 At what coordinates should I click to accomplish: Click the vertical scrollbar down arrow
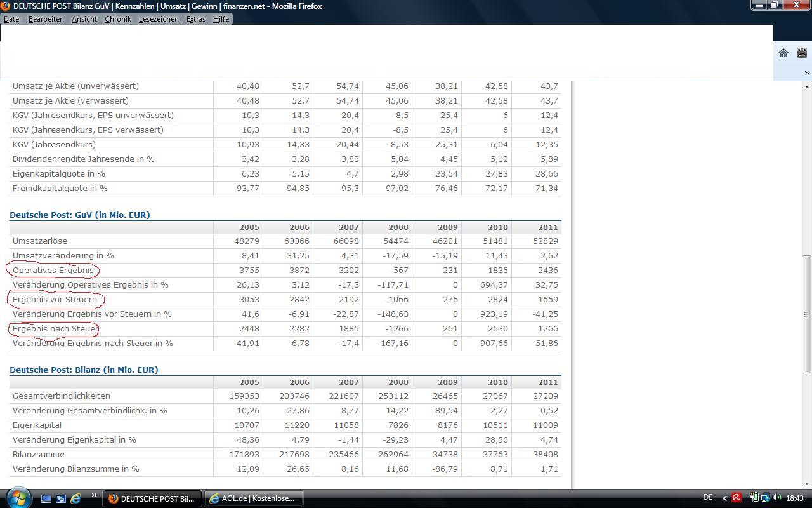807,484
